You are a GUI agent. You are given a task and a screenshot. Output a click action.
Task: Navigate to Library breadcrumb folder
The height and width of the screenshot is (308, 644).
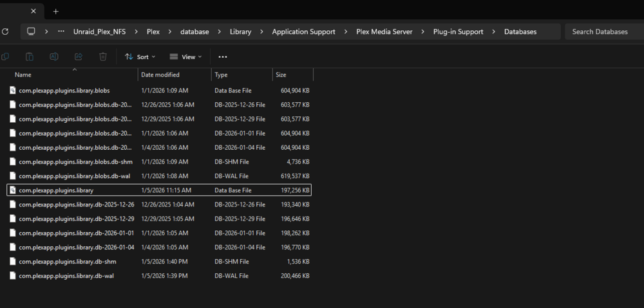241,32
